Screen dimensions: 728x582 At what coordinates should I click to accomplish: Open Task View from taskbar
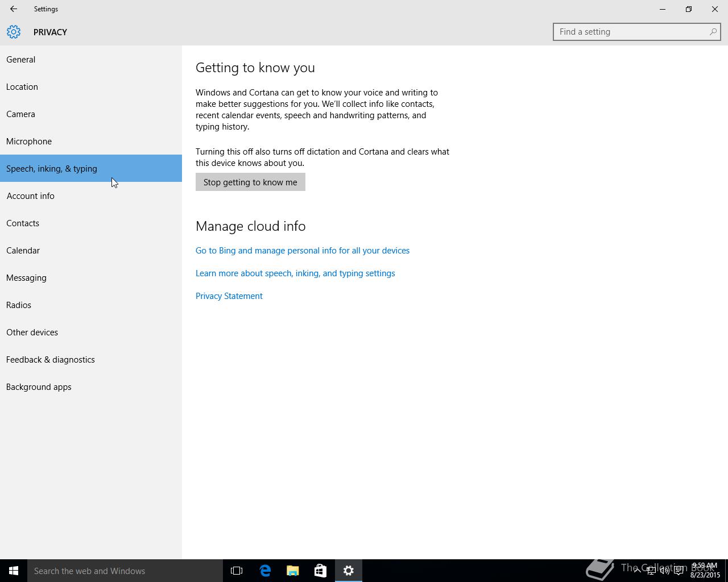[237, 571]
